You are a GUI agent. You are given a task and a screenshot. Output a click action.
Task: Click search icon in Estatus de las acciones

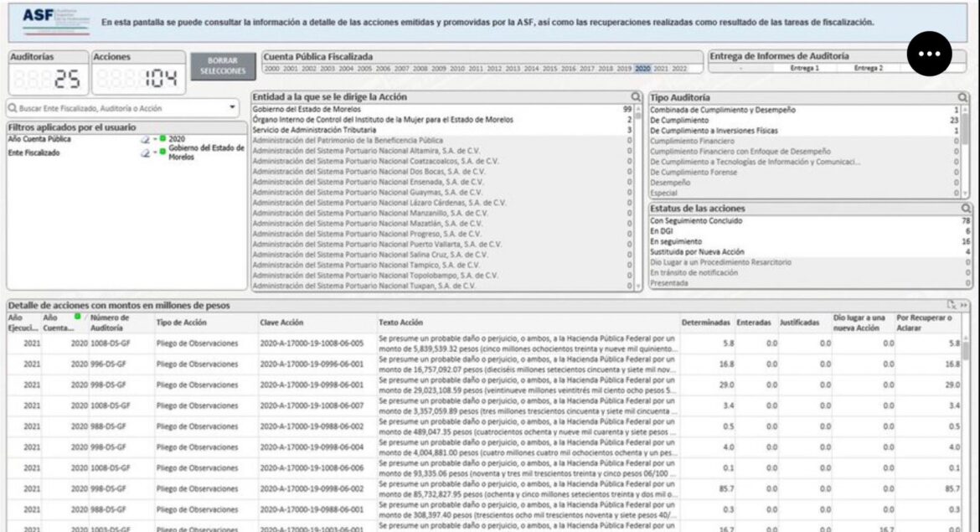click(966, 208)
